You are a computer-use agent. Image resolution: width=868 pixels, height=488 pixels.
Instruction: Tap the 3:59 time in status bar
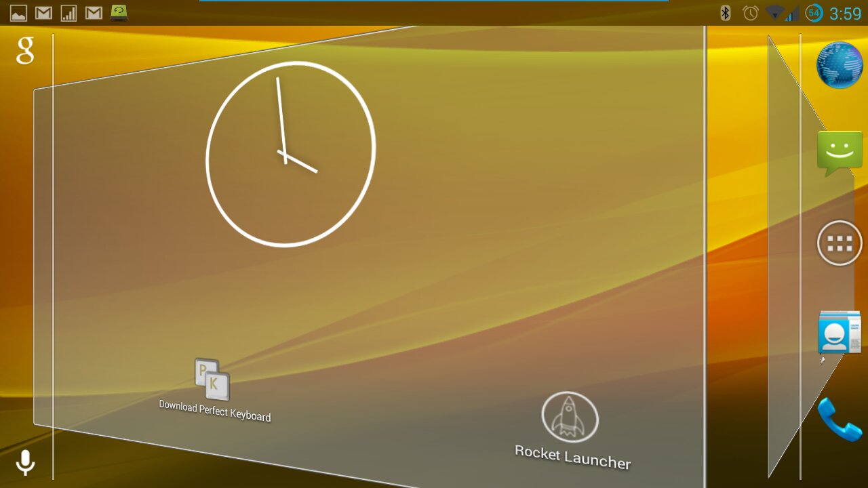pos(845,14)
